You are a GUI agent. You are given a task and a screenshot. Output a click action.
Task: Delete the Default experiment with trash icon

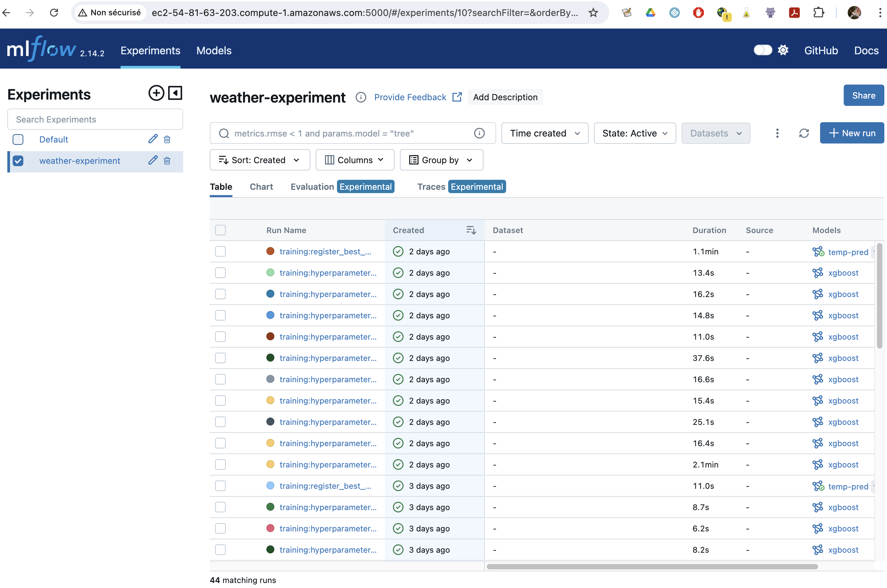(167, 140)
